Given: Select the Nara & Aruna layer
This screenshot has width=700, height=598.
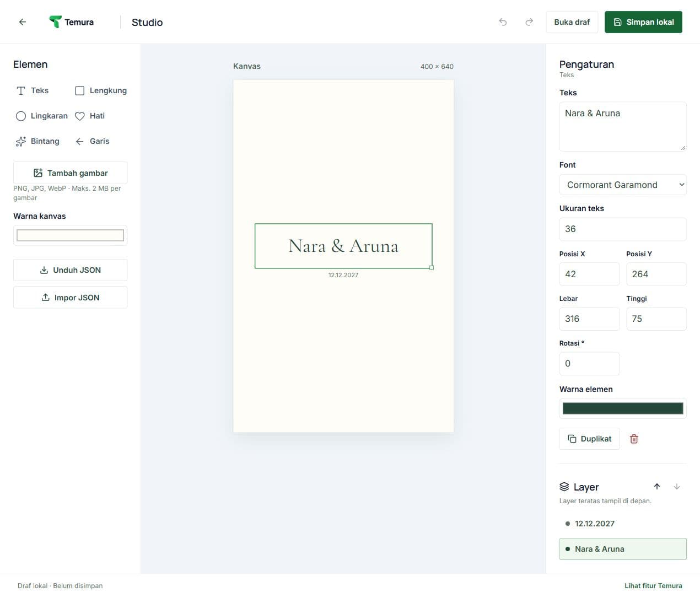Looking at the screenshot, I should [623, 549].
